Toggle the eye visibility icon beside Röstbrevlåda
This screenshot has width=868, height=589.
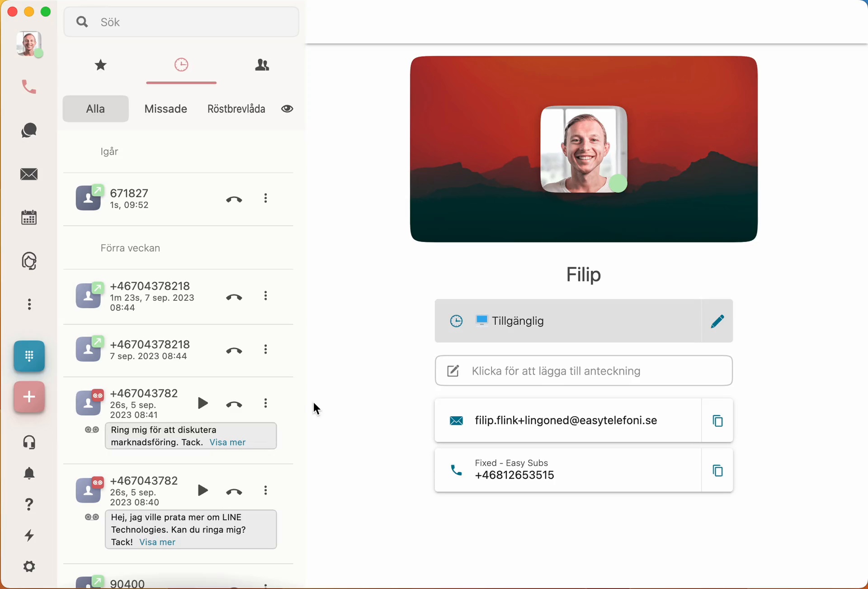pos(288,109)
